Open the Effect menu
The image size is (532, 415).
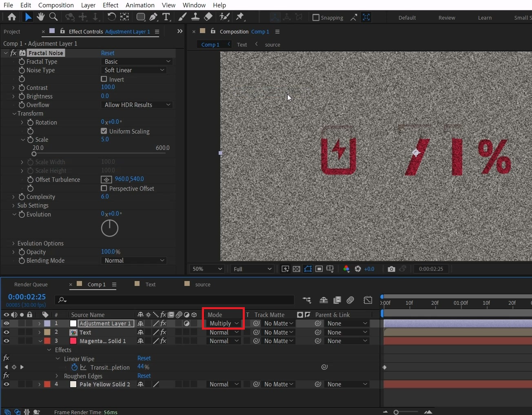(x=111, y=5)
